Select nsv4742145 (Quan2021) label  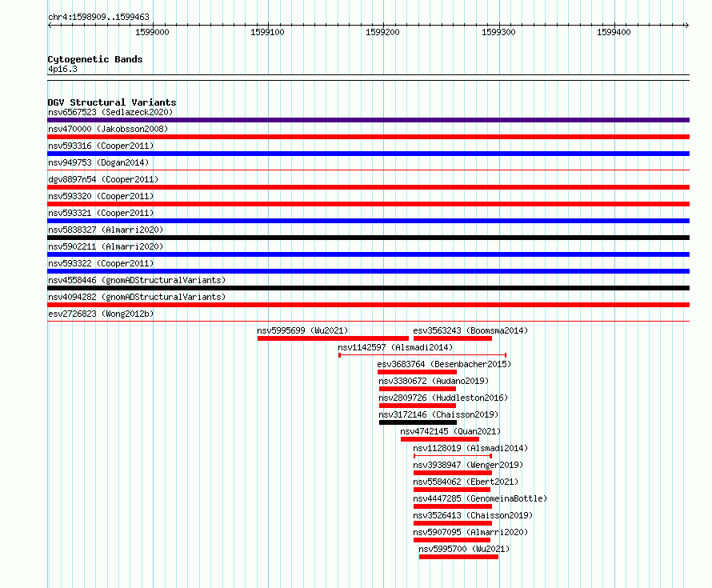pyautogui.click(x=450, y=431)
